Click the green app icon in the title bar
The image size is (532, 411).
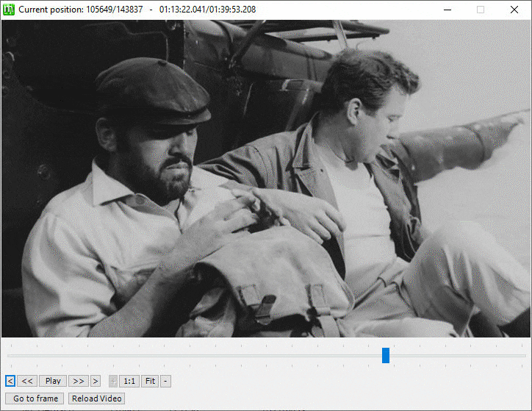9,10
